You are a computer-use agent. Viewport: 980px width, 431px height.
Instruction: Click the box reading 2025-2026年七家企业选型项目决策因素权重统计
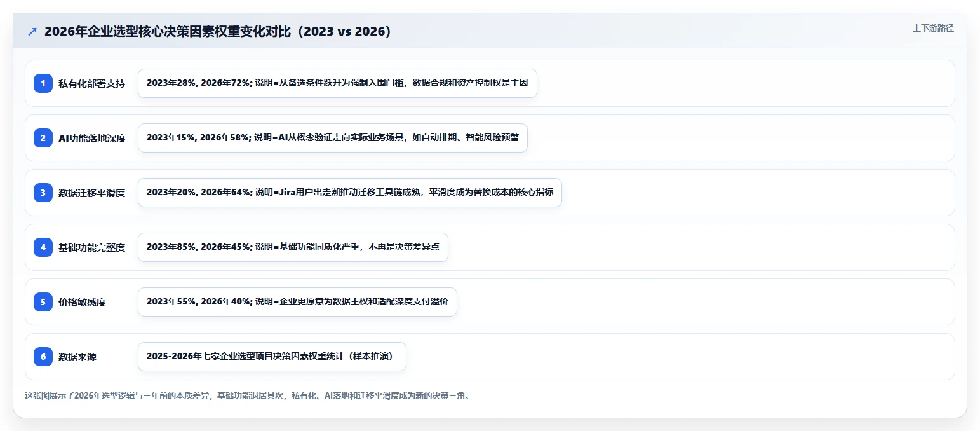pyautogui.click(x=272, y=357)
